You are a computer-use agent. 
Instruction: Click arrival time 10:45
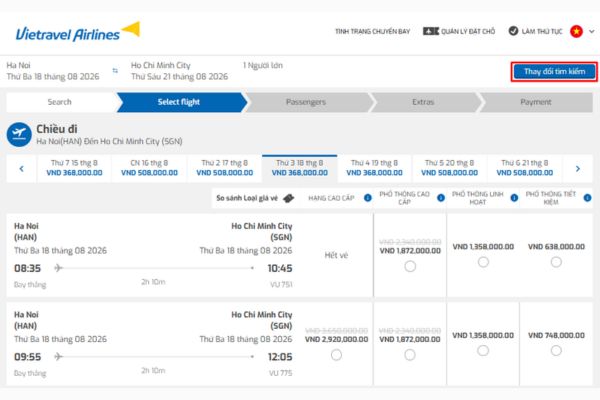[280, 268]
